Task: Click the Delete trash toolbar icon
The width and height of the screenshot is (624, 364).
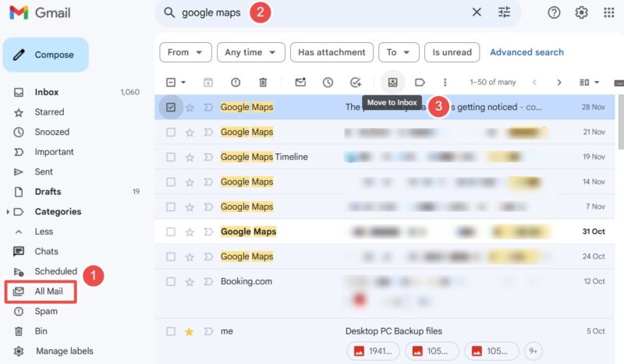Action: (x=263, y=83)
